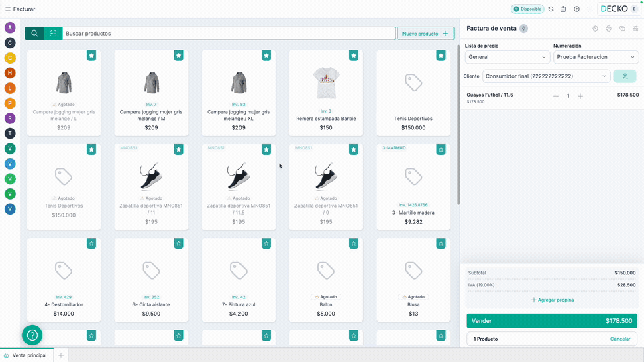Screen dimensions: 644x362
Task: Open the invoice settings sliders icon
Action: tap(636, 29)
